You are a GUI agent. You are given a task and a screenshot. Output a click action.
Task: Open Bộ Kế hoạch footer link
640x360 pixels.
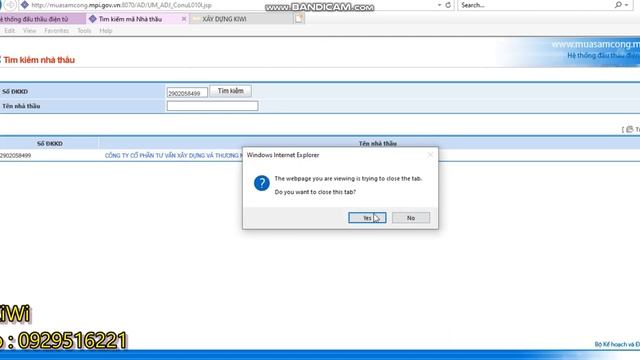tap(617, 344)
